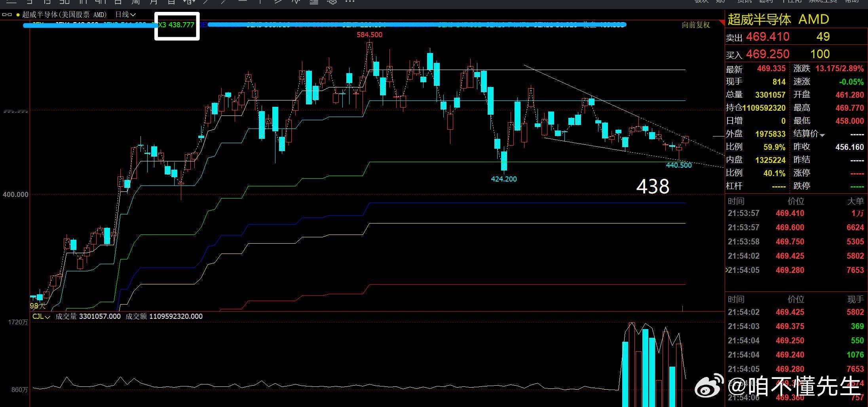Screen dimensions: 868x407
Task: Click the 开盘 value 461.280
Action: [x=849, y=95]
